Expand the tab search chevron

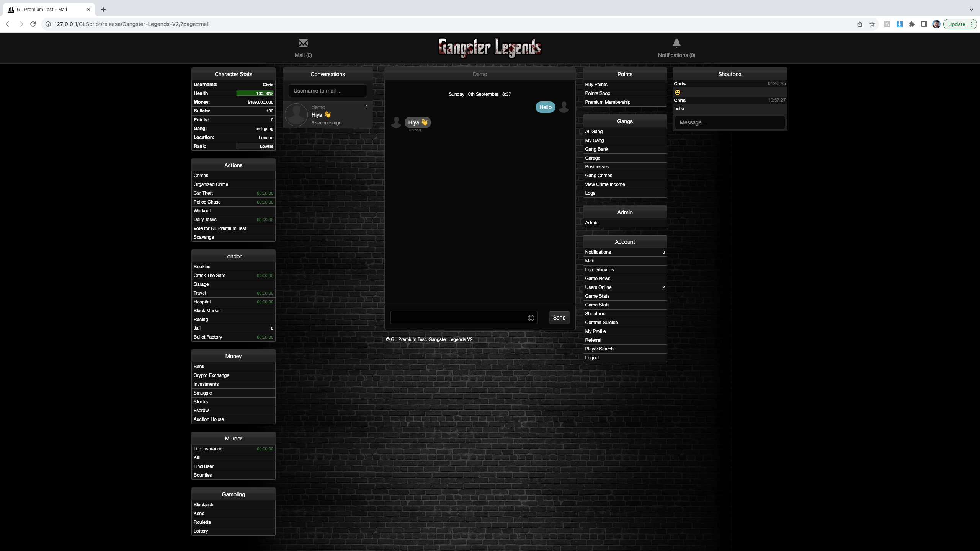tap(971, 10)
